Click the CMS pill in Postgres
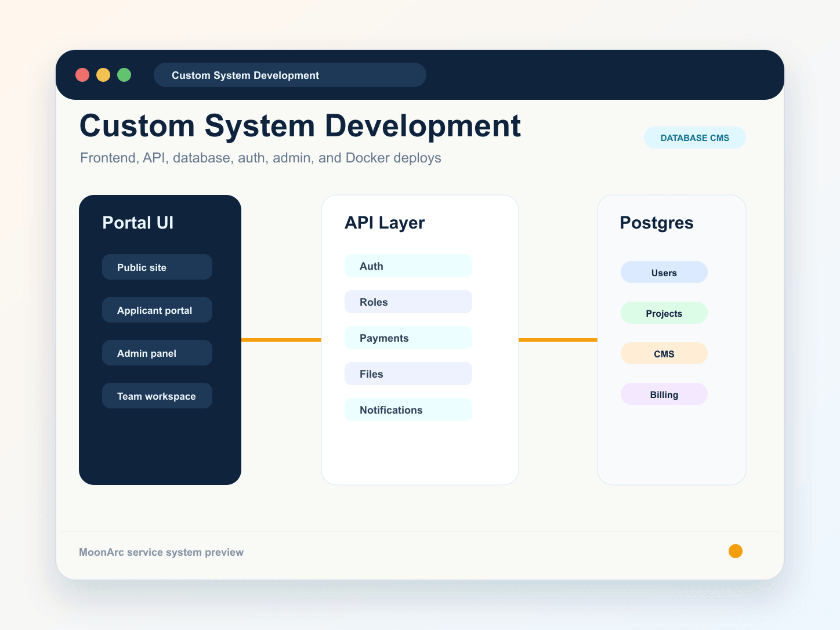840x630 pixels. [x=664, y=353]
